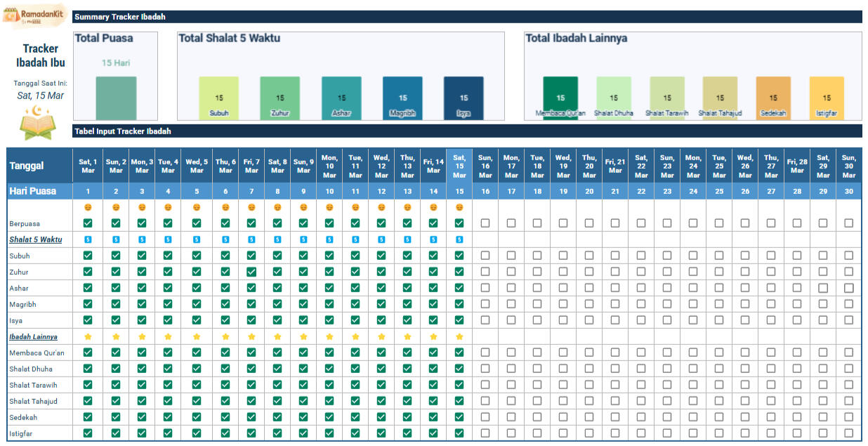Click the orange Sedekah bar

(x=773, y=98)
